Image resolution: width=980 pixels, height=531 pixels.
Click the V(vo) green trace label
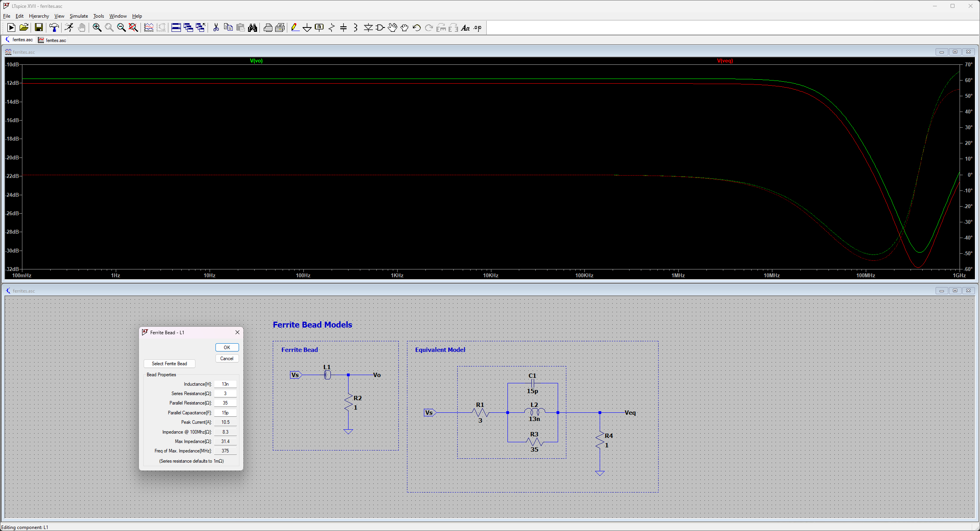point(256,61)
